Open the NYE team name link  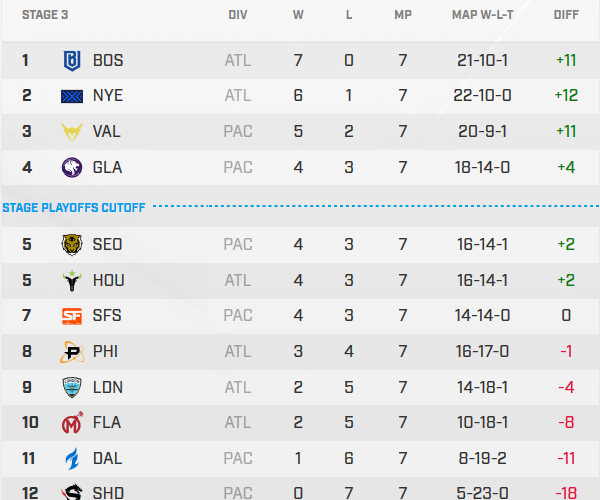[x=108, y=96]
